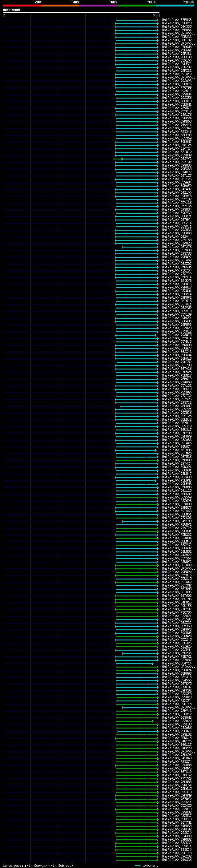The height and width of the screenshot is (868, 197).
Task: Click the green ~80% identity legend segment
Action: (x=137, y=6)
